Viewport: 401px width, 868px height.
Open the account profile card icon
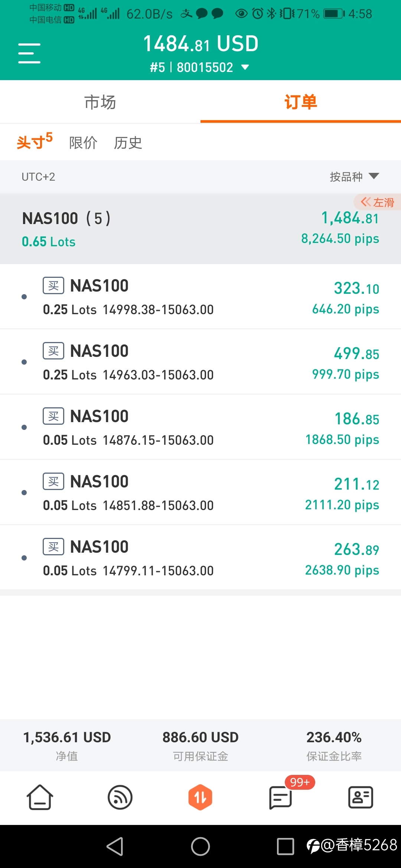pyautogui.click(x=361, y=797)
